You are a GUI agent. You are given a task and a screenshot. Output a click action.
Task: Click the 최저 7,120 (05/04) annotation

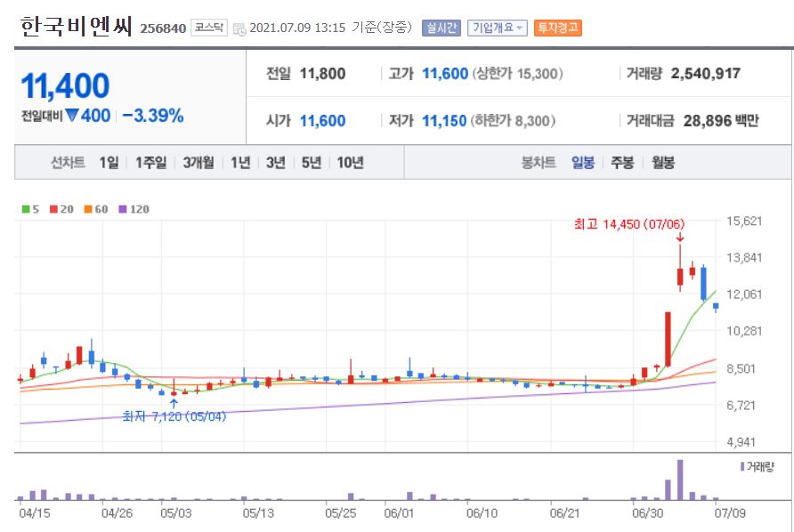pyautogui.click(x=174, y=416)
